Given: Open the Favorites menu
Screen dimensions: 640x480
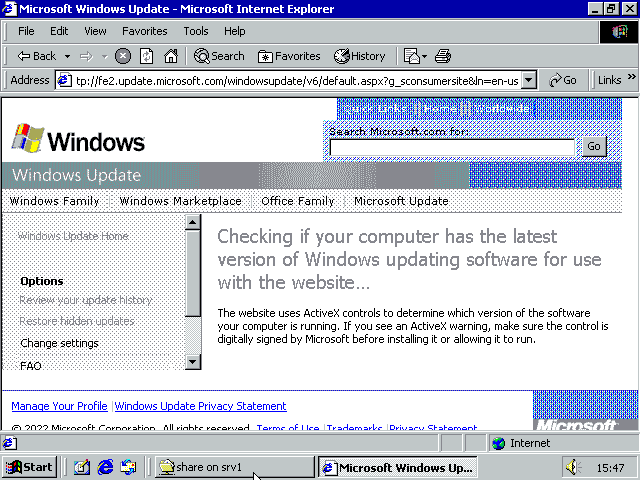Looking at the screenshot, I should click(144, 31).
